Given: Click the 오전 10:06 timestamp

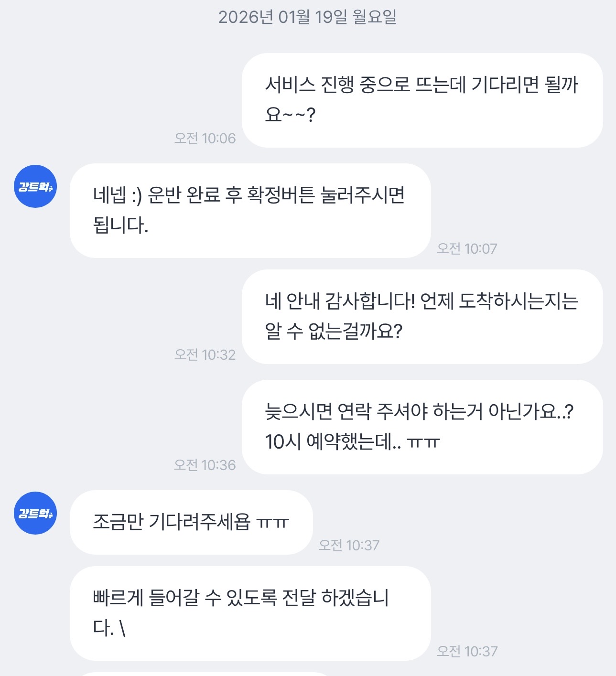Looking at the screenshot, I should (205, 139).
